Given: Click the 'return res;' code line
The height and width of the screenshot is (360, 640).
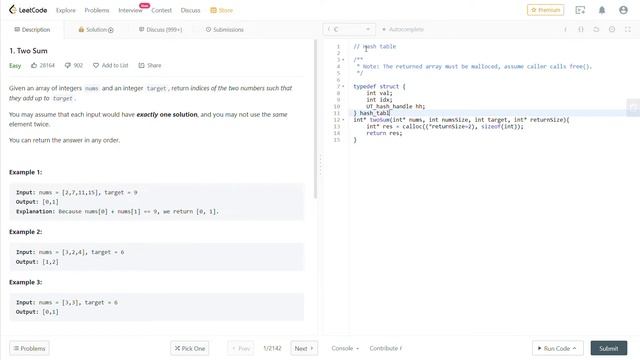Looking at the screenshot, I should pyautogui.click(x=384, y=133).
